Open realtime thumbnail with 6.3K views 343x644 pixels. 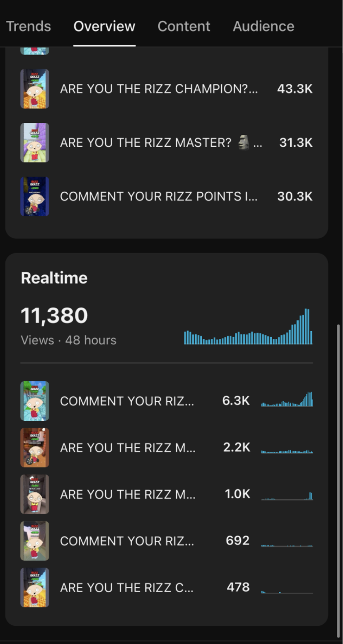pos(35,401)
